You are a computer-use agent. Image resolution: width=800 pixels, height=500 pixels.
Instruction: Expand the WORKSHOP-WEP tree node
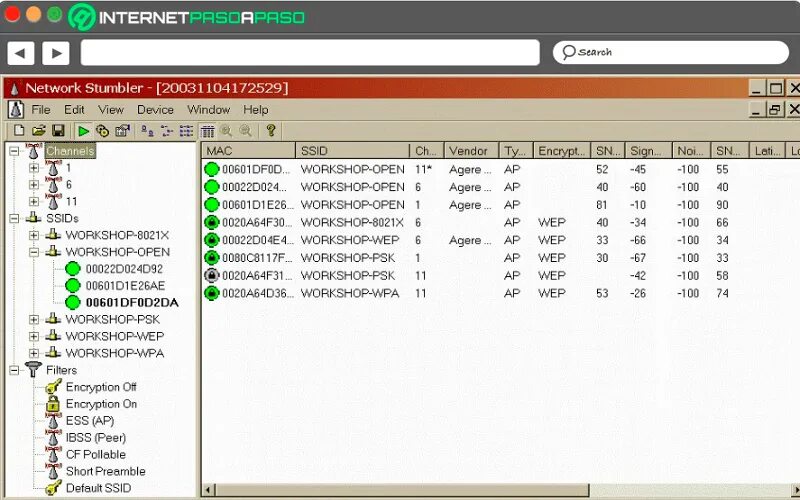34,336
